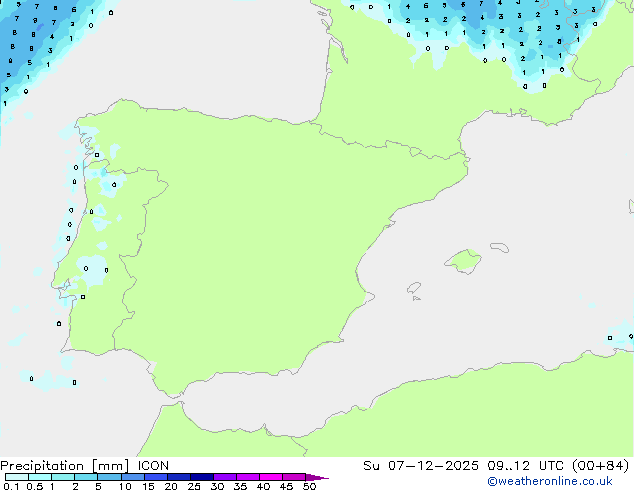Click the Mallorca island on the map
The image size is (634, 490).
pos(463,261)
